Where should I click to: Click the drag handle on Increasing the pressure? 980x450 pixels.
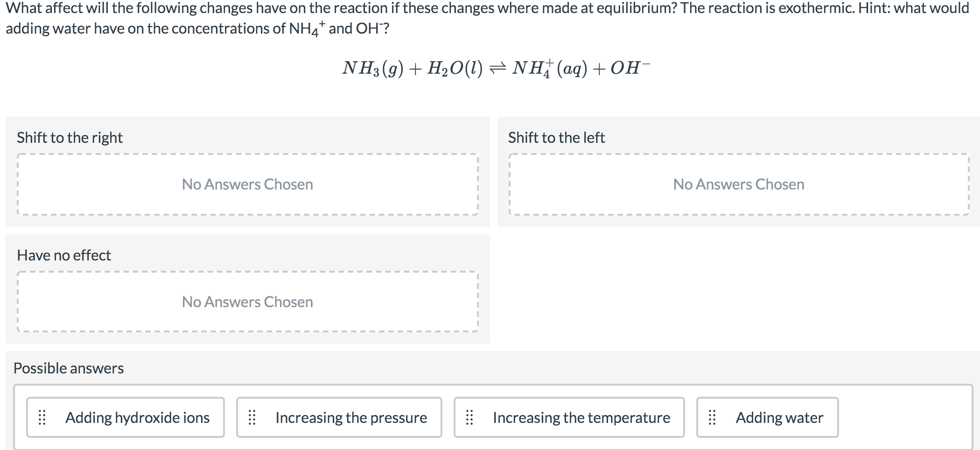pos(252,418)
